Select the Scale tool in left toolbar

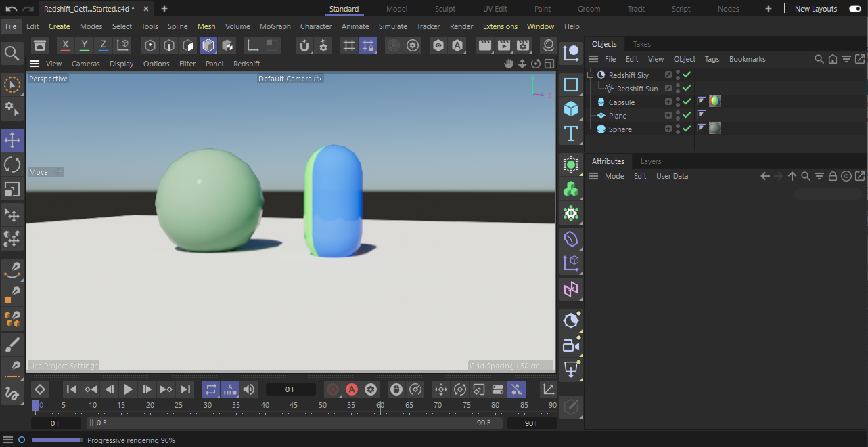coord(12,190)
